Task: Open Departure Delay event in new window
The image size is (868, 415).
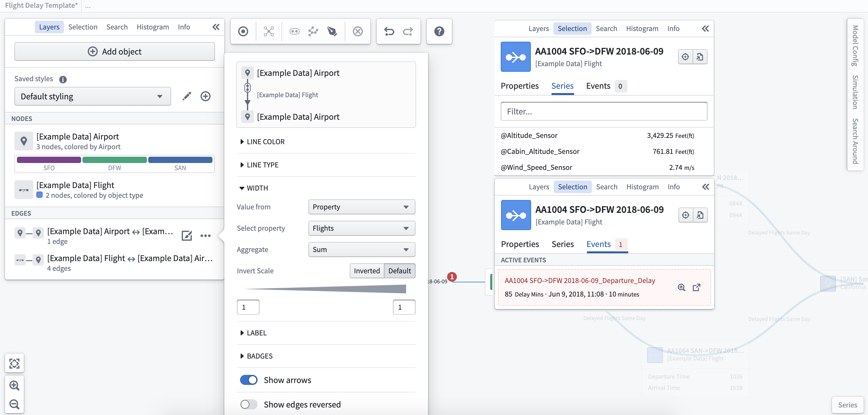Action: point(697,287)
